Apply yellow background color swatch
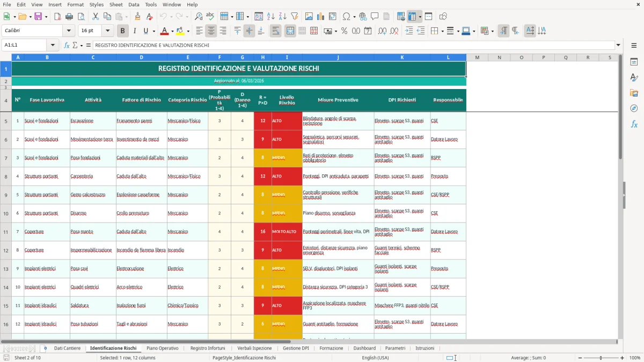Viewport: 644px width, 362px height. tap(180, 31)
